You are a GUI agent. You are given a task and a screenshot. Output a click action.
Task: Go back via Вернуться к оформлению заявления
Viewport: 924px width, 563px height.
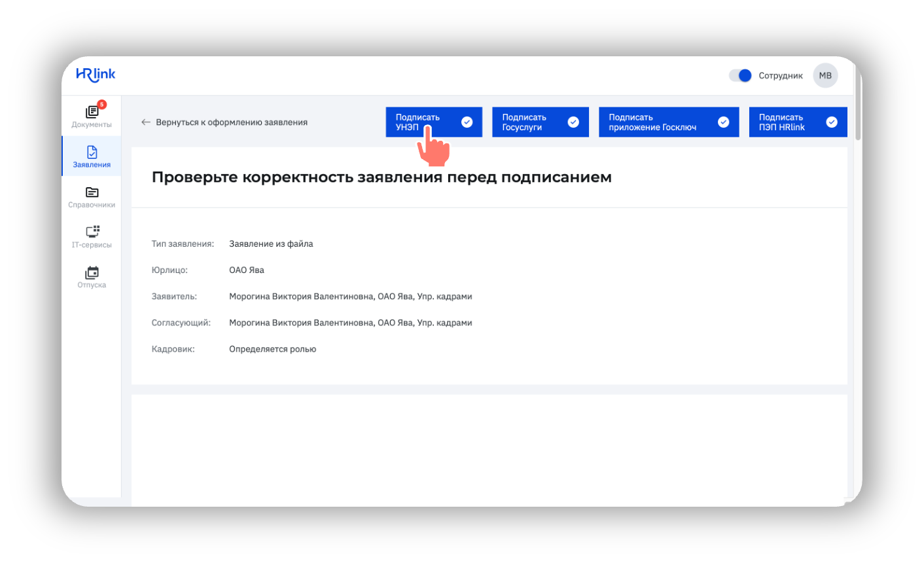coord(224,122)
